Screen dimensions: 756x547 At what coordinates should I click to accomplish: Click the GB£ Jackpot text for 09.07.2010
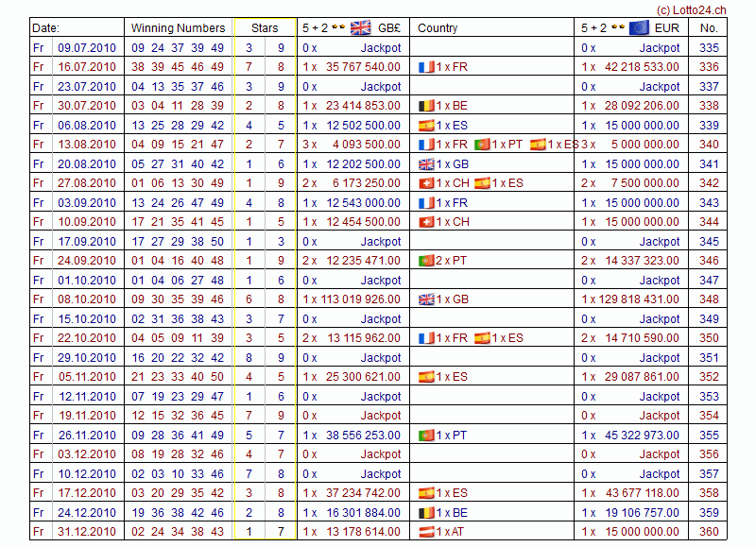click(x=381, y=47)
